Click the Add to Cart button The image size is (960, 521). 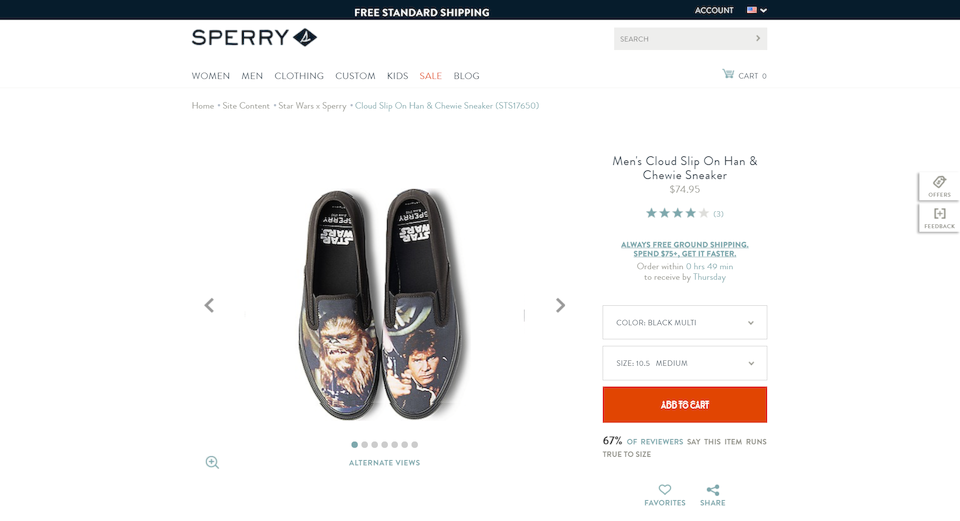tap(685, 405)
